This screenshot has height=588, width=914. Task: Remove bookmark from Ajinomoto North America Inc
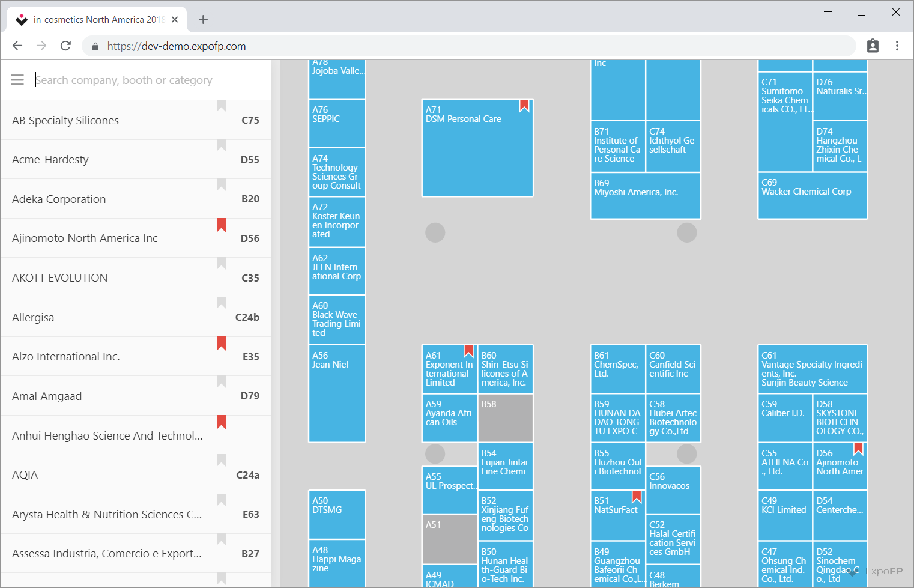point(221,225)
